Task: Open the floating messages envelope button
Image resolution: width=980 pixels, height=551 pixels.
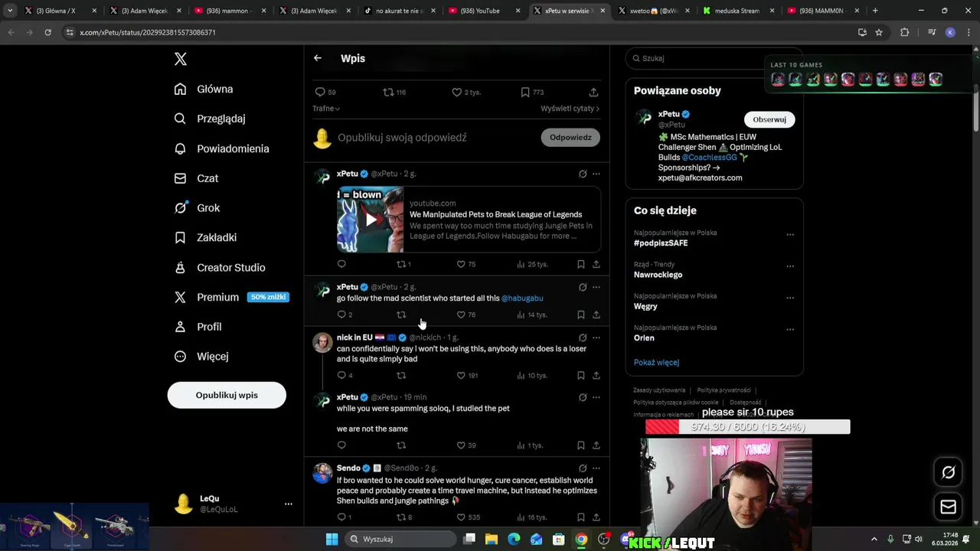Action: coord(948,507)
